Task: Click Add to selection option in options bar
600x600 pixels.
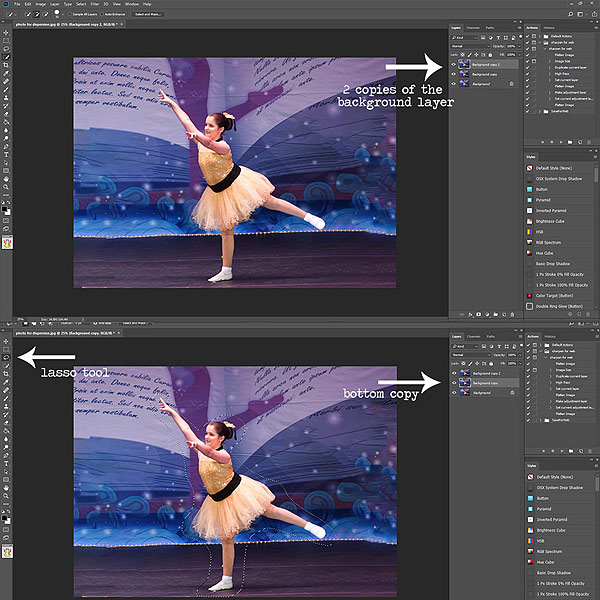Action: tap(37, 14)
